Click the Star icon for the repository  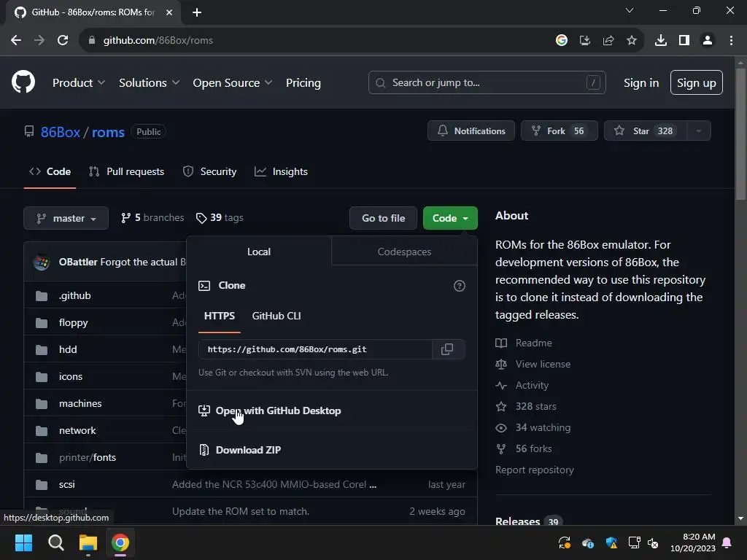[x=619, y=131]
